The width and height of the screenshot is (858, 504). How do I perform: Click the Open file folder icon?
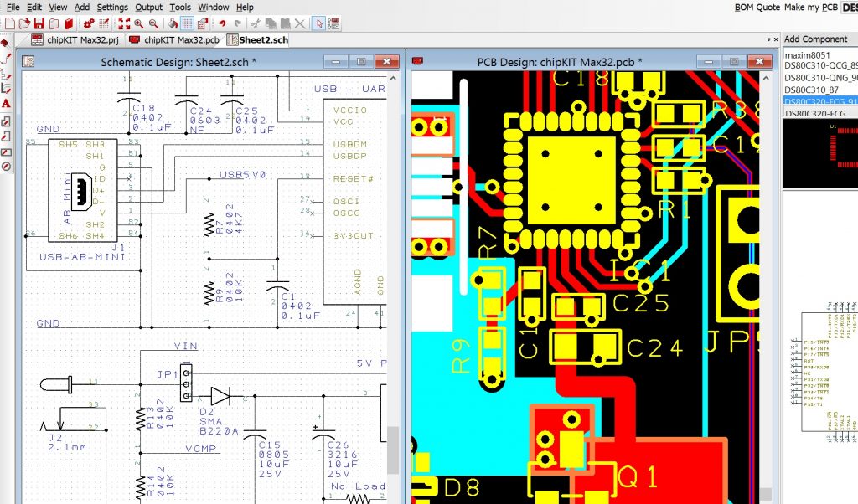[24, 23]
